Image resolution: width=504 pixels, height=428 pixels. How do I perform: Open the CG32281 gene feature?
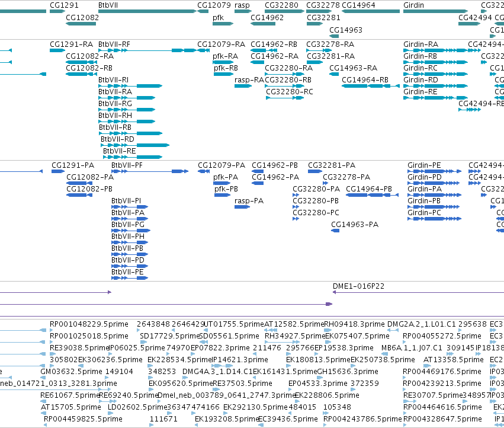click(x=314, y=24)
